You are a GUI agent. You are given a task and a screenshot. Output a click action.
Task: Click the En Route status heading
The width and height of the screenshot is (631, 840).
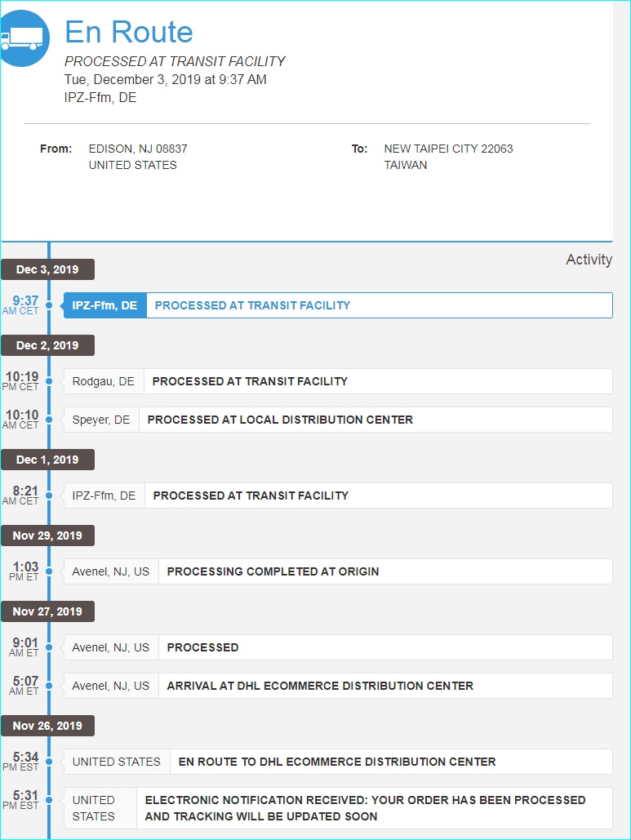[129, 32]
